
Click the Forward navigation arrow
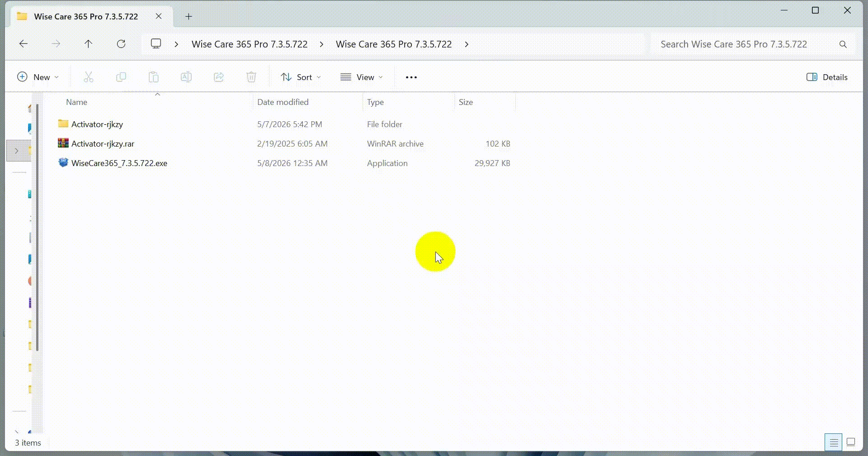[x=56, y=44]
